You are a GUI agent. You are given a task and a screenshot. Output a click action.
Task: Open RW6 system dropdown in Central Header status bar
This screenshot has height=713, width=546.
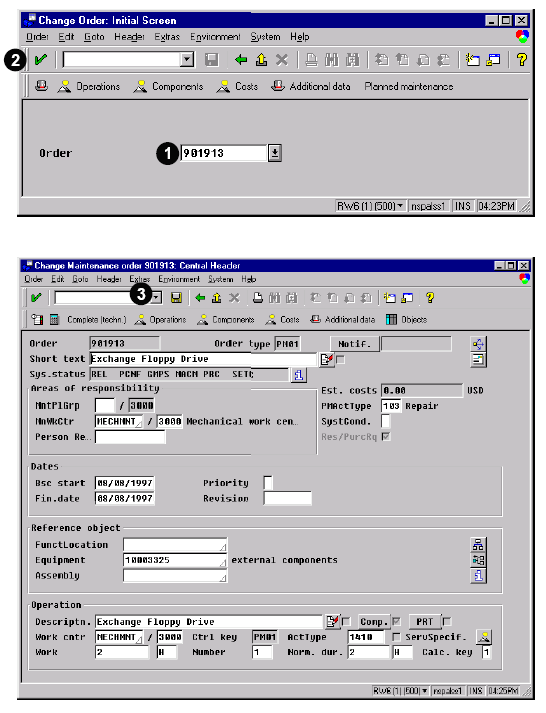pyautogui.click(x=425, y=691)
